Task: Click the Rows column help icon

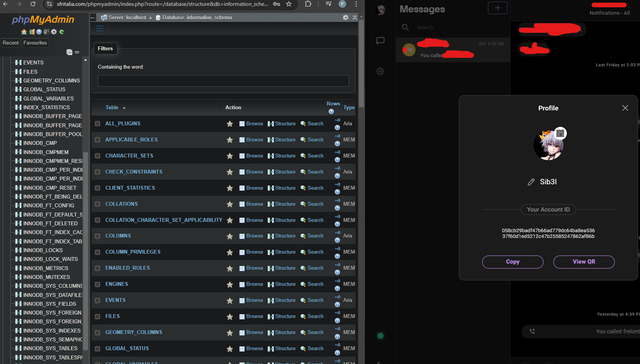Action: [x=331, y=111]
